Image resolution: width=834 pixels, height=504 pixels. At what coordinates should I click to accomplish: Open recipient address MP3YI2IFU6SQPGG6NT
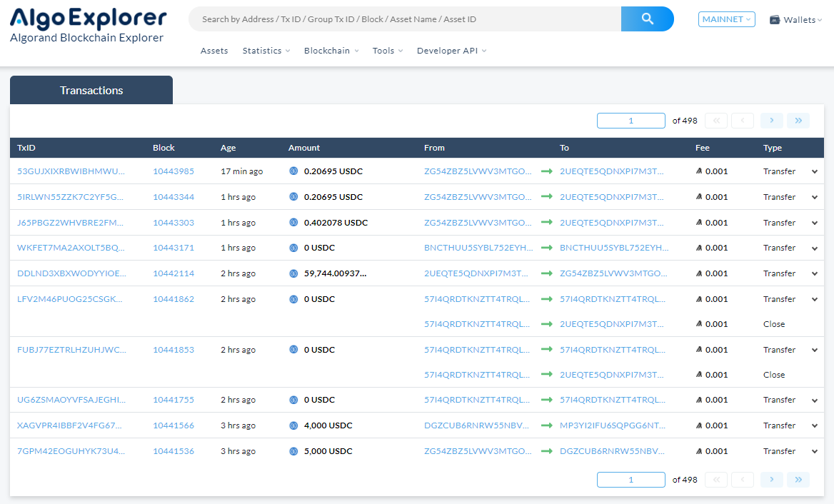[613, 425]
